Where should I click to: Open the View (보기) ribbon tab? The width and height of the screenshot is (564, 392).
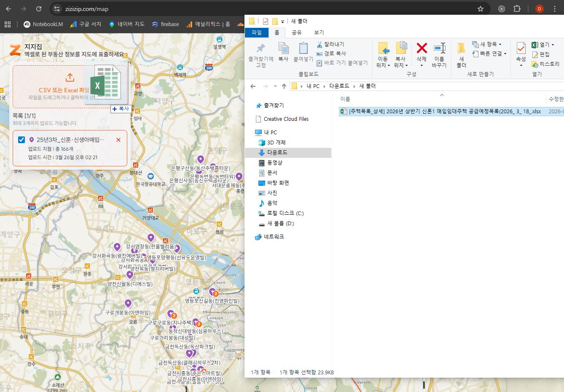click(x=319, y=32)
